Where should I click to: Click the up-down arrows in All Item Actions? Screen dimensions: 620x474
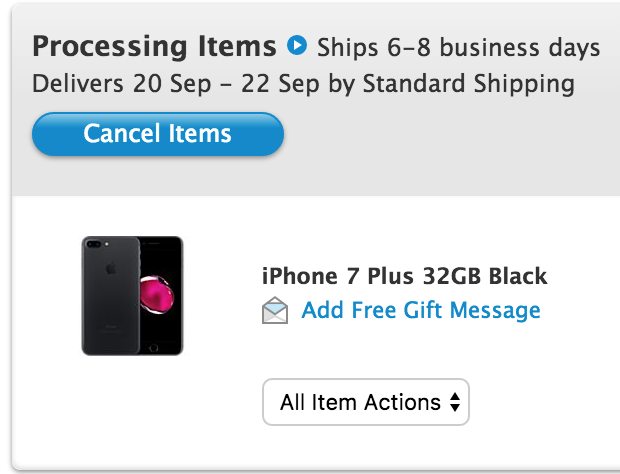tap(455, 402)
